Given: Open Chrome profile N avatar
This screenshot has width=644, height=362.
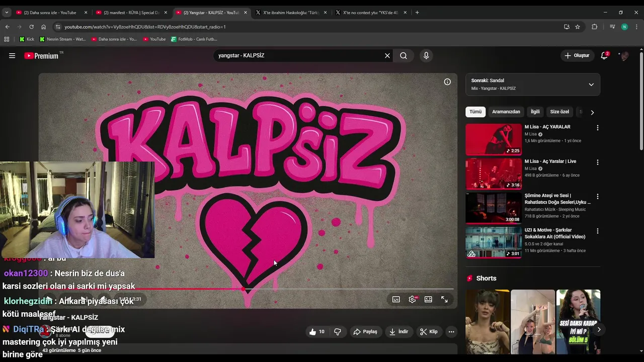Looking at the screenshot, I should [624, 27].
